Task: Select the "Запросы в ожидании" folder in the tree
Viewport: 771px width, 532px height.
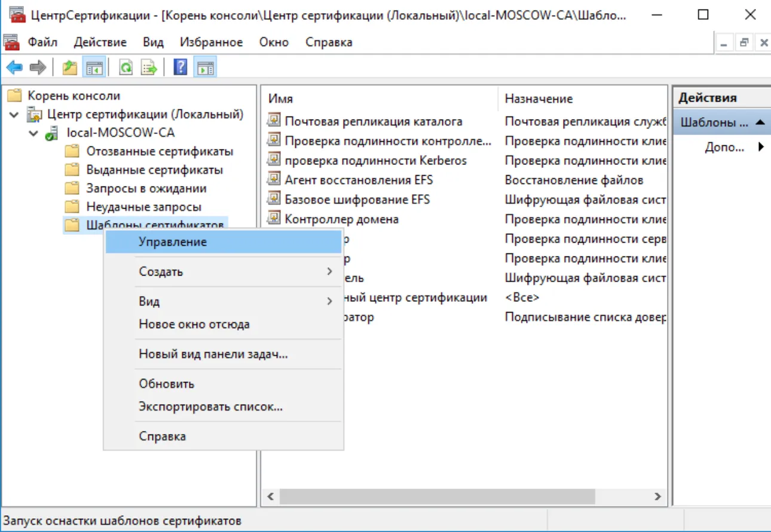Action: (x=146, y=188)
